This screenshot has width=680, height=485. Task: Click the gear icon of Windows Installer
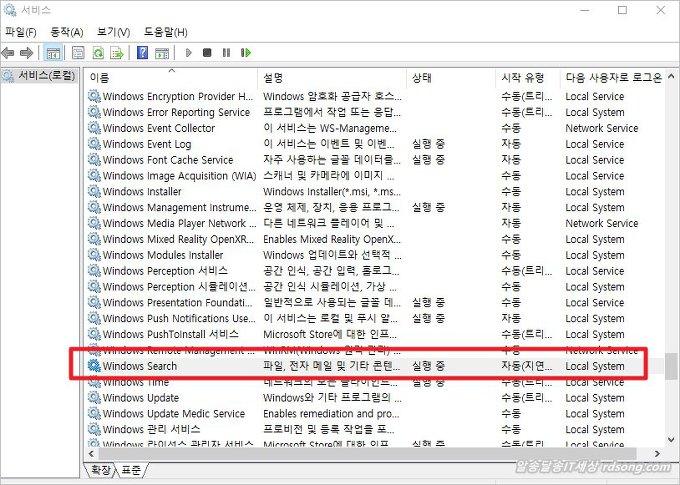click(x=94, y=191)
